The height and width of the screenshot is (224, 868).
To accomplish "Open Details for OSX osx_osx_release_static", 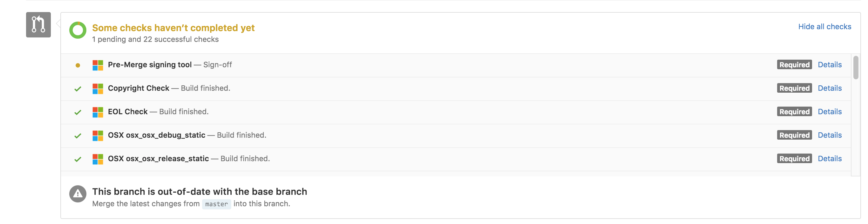I will tap(830, 159).
